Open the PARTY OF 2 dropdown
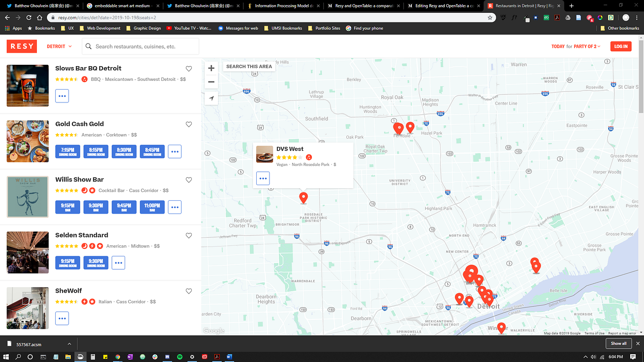This screenshot has height=362, width=644. (x=587, y=46)
